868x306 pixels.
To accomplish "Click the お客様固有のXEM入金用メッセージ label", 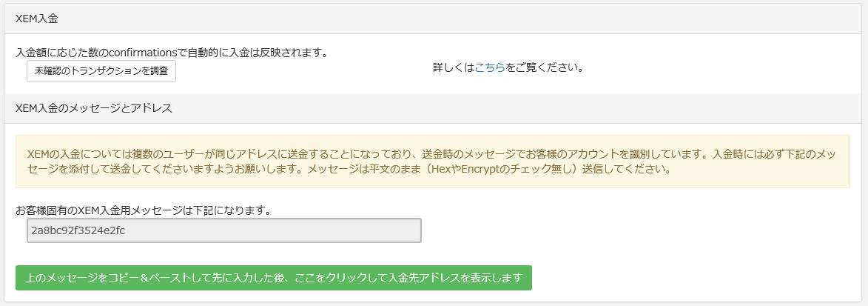I will coord(144,210).
